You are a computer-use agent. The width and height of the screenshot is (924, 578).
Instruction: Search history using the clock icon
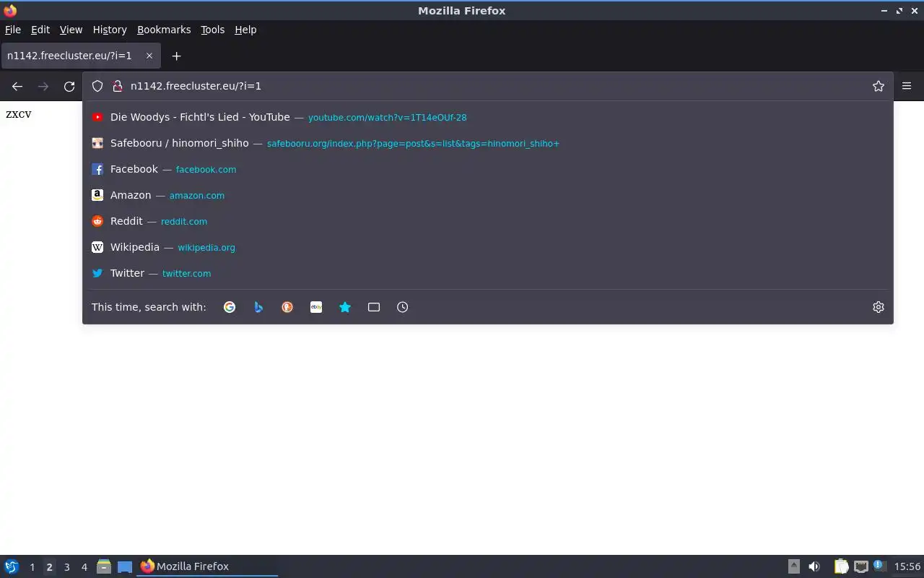(403, 307)
